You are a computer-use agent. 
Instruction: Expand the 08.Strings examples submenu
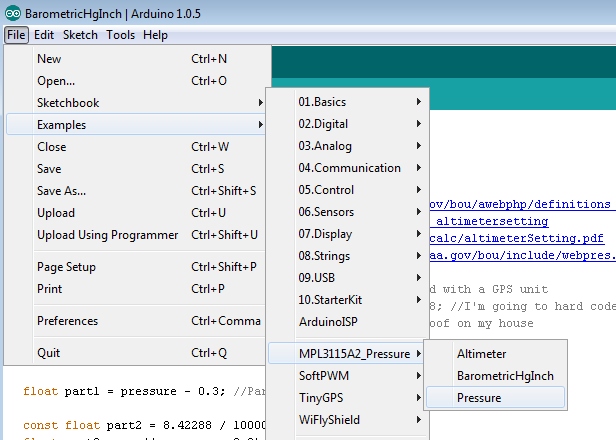click(x=348, y=256)
